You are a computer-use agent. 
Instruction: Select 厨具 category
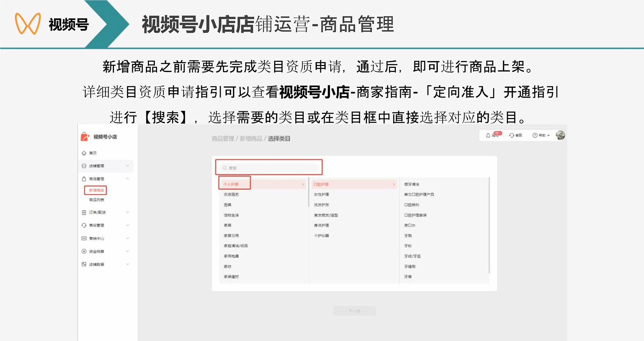227,205
